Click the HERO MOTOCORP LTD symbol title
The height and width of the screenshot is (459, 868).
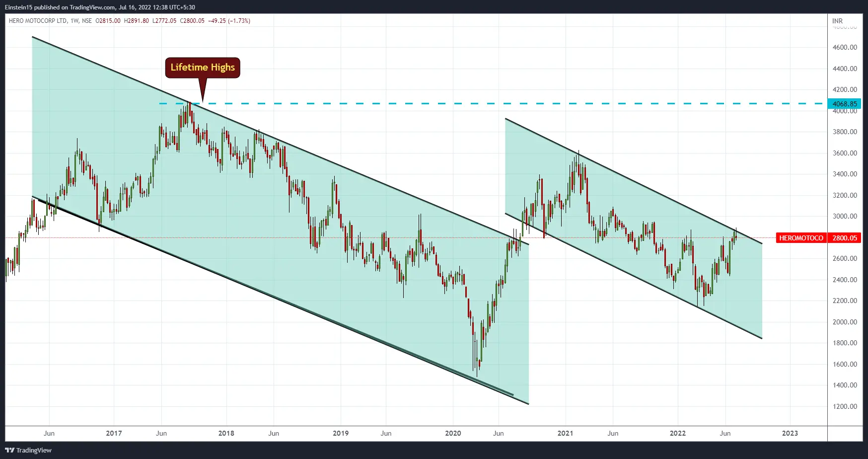pyautogui.click(x=38, y=21)
